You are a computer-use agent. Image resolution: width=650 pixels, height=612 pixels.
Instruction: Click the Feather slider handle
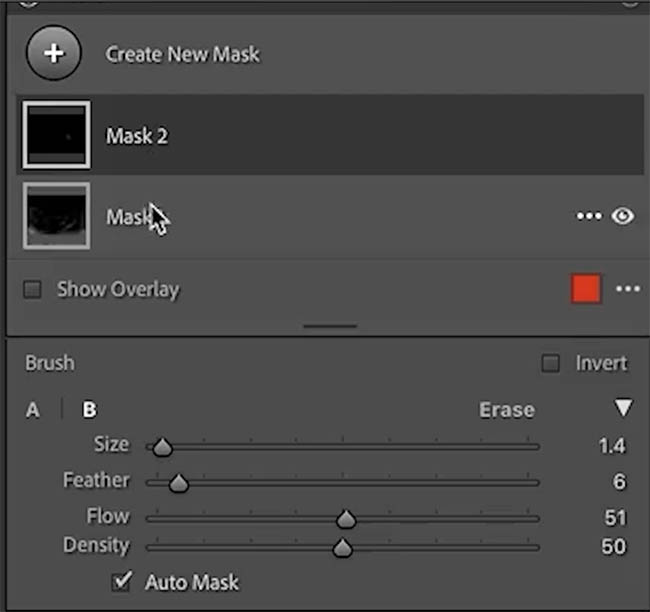179,483
